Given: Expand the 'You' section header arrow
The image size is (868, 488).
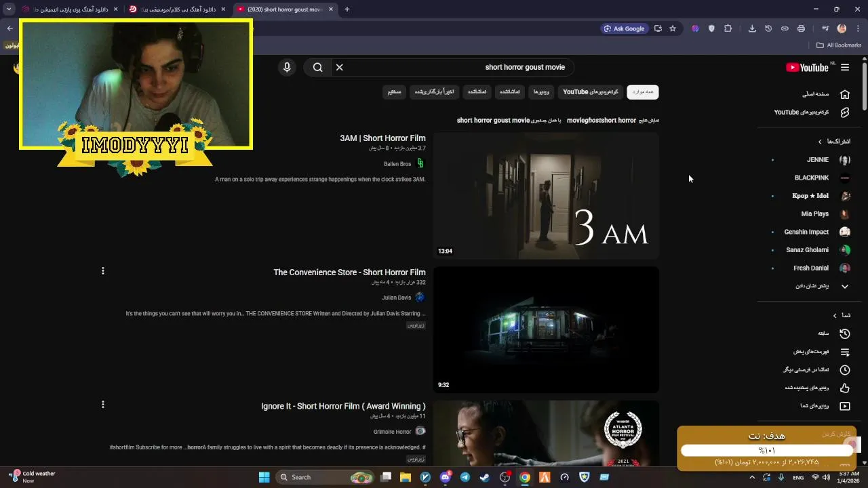Looking at the screenshot, I should (835, 315).
